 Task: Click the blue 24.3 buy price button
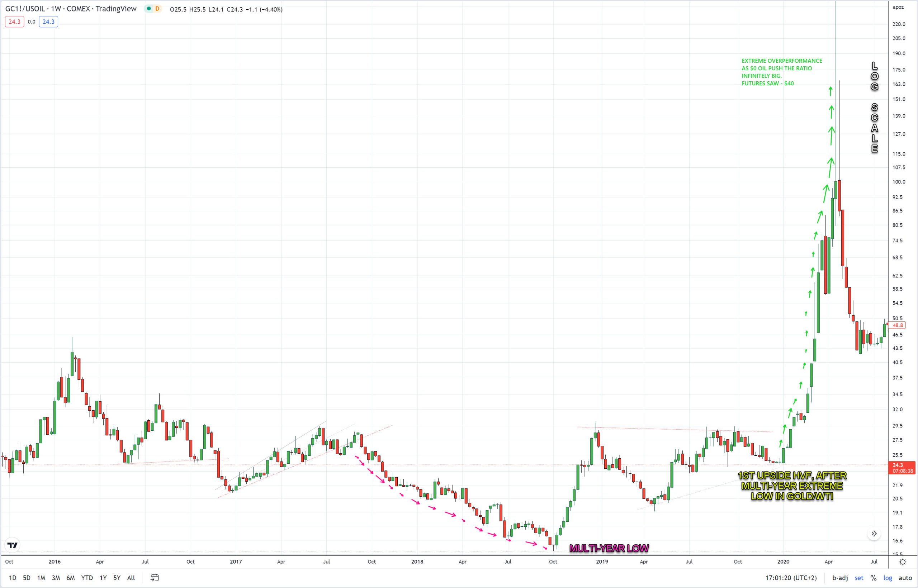[x=48, y=22]
